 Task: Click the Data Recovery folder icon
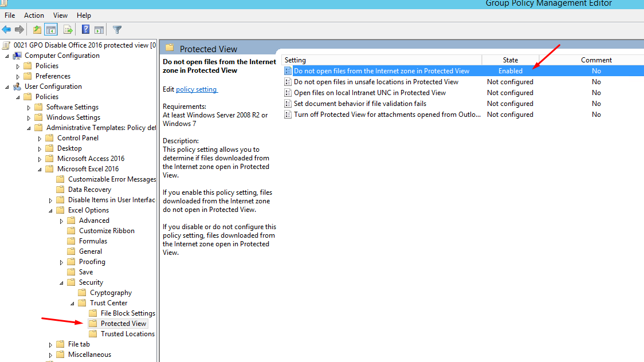coord(60,189)
